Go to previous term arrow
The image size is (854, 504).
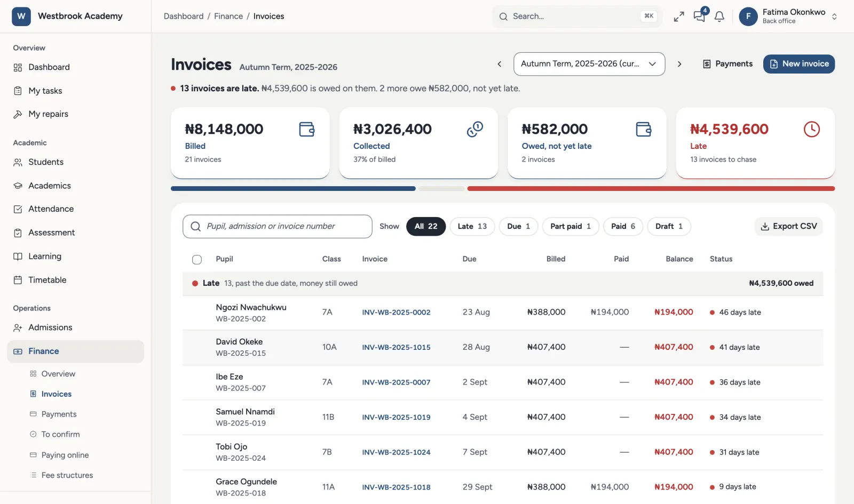pyautogui.click(x=500, y=64)
